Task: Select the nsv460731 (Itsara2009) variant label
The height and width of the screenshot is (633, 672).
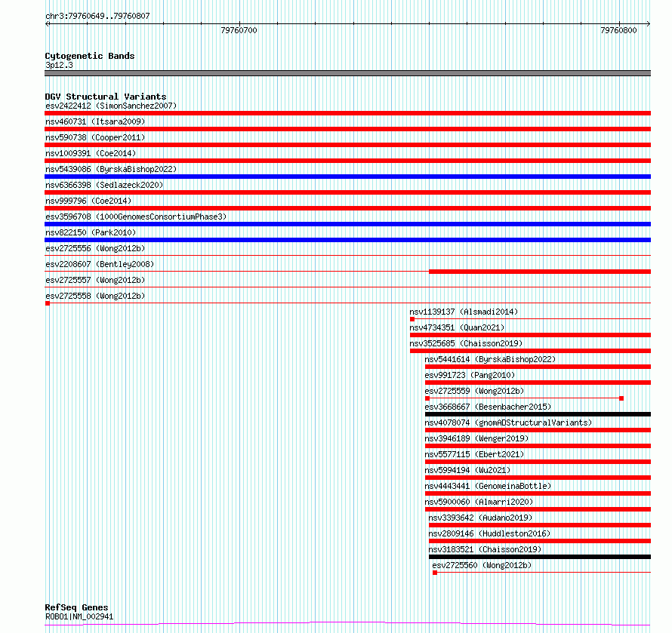Action: [x=95, y=121]
